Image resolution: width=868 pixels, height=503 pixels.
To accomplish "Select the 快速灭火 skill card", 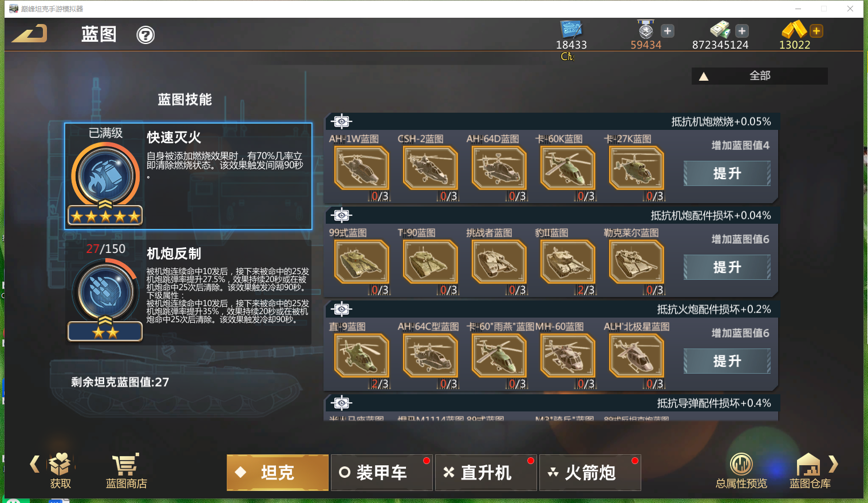I will 188,176.
